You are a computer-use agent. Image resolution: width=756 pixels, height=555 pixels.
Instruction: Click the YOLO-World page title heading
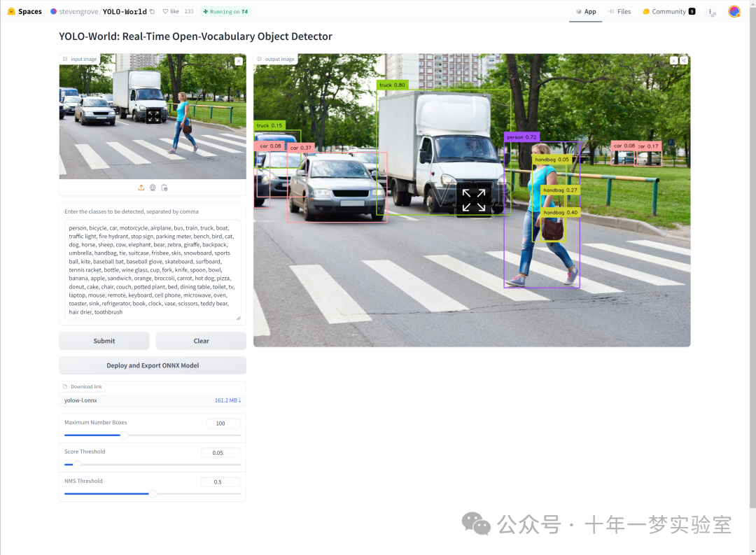pyautogui.click(x=196, y=36)
